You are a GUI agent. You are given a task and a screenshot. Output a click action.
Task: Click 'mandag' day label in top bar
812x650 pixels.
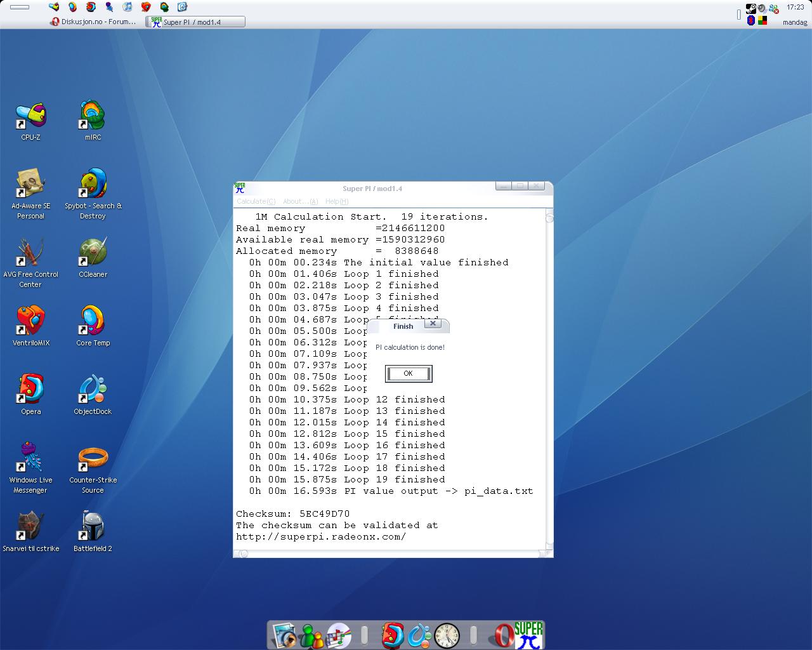click(x=795, y=22)
